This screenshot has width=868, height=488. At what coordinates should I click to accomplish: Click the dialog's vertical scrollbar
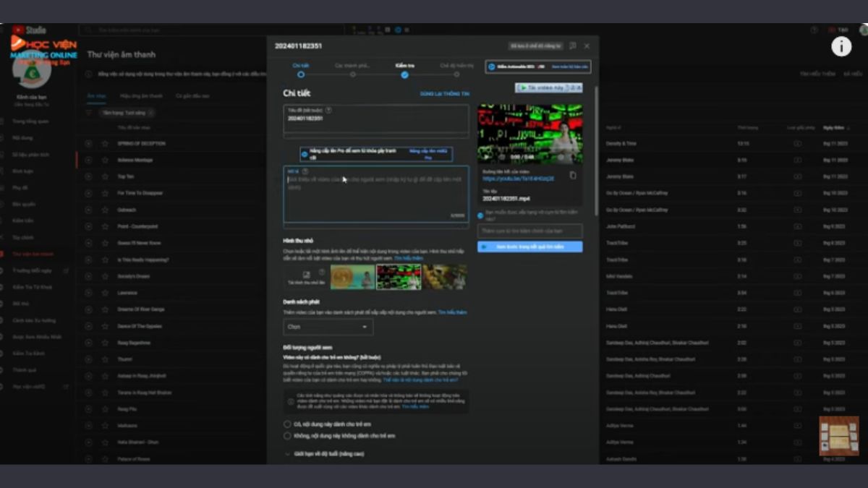pyautogui.click(x=596, y=150)
